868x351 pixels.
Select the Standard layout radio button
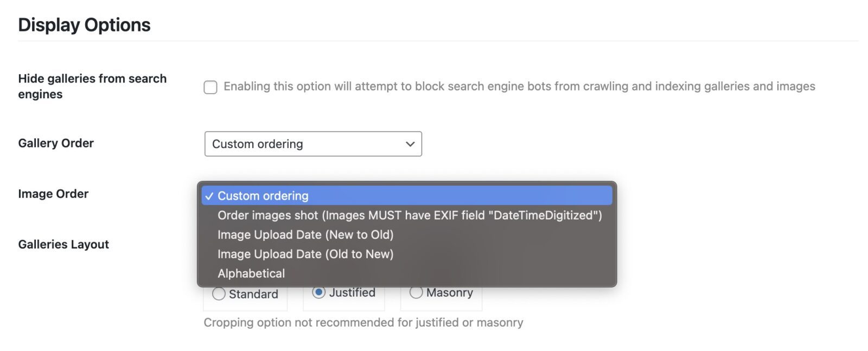click(x=219, y=294)
